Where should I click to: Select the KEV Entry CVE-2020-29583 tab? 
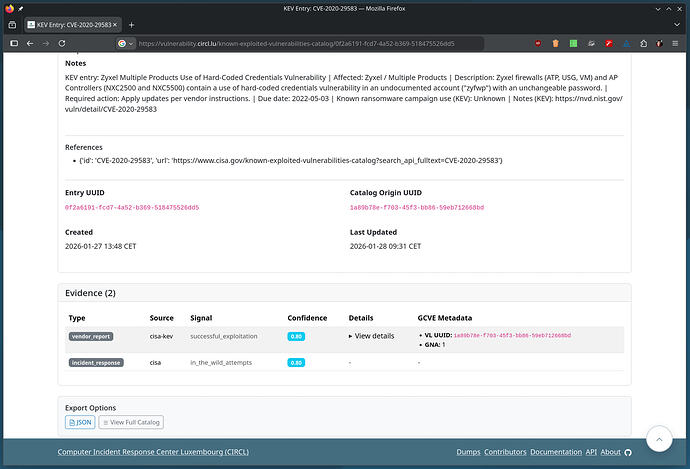(x=70, y=24)
